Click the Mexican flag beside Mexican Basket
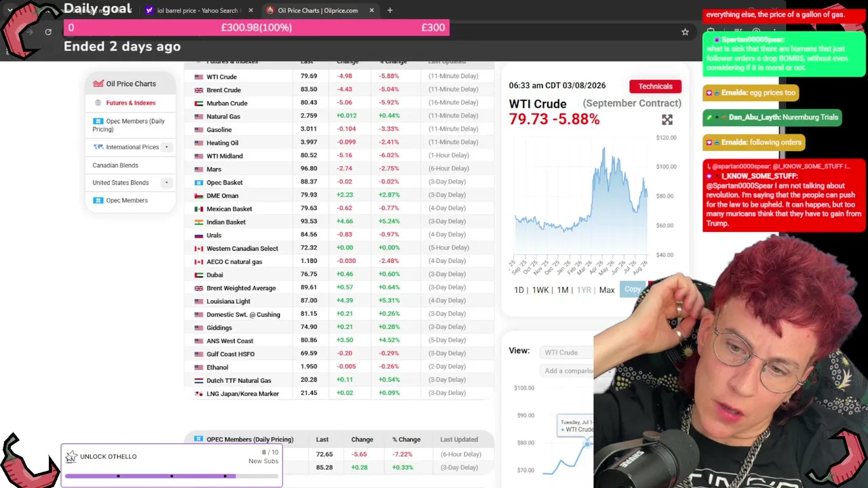The height and width of the screenshot is (488, 868). 199,209
